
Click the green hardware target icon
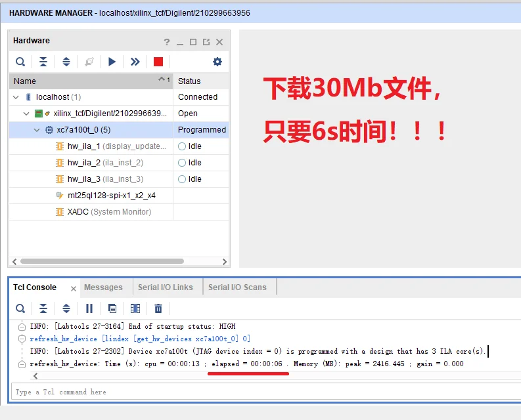pos(39,114)
